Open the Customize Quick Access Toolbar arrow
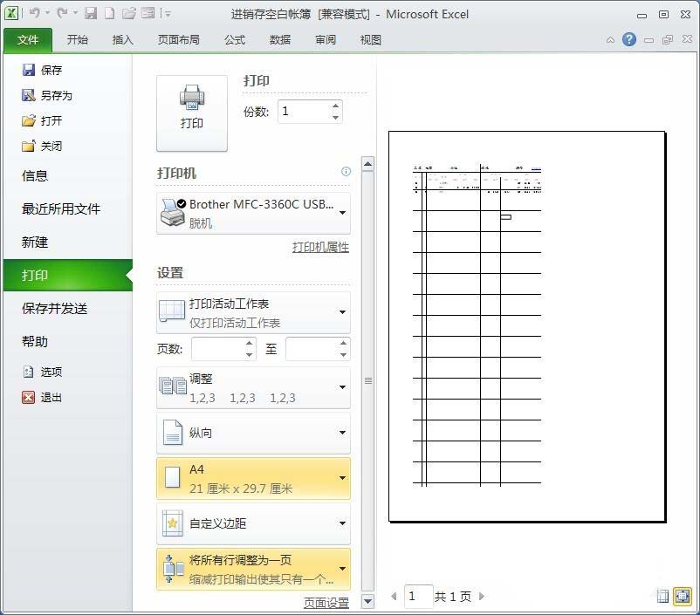700x615 pixels. pyautogui.click(x=168, y=14)
